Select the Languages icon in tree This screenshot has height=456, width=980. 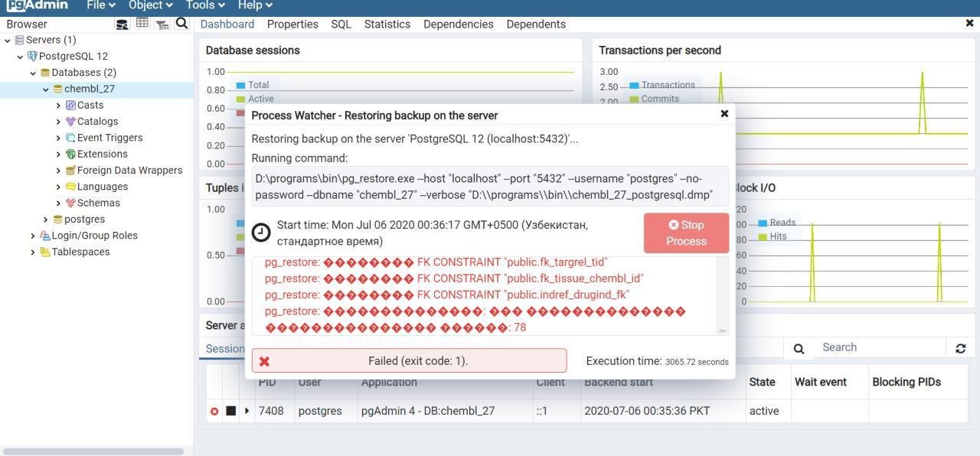click(x=70, y=187)
